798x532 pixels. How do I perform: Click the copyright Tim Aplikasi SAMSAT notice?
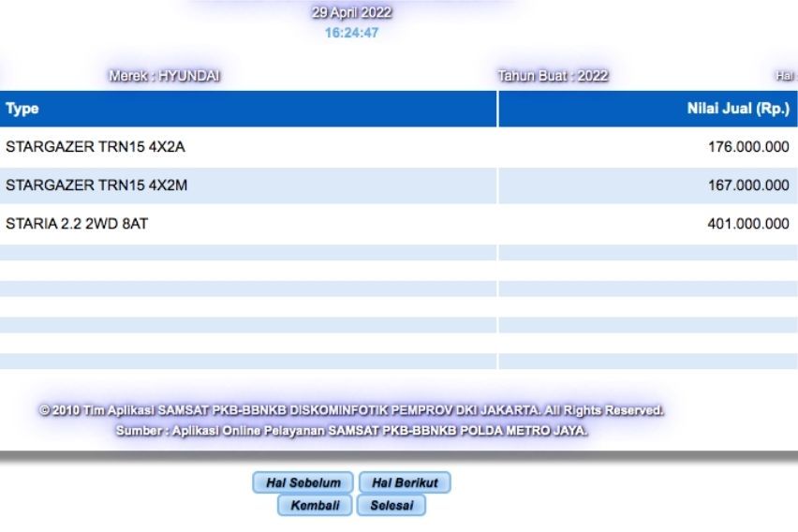click(x=351, y=410)
